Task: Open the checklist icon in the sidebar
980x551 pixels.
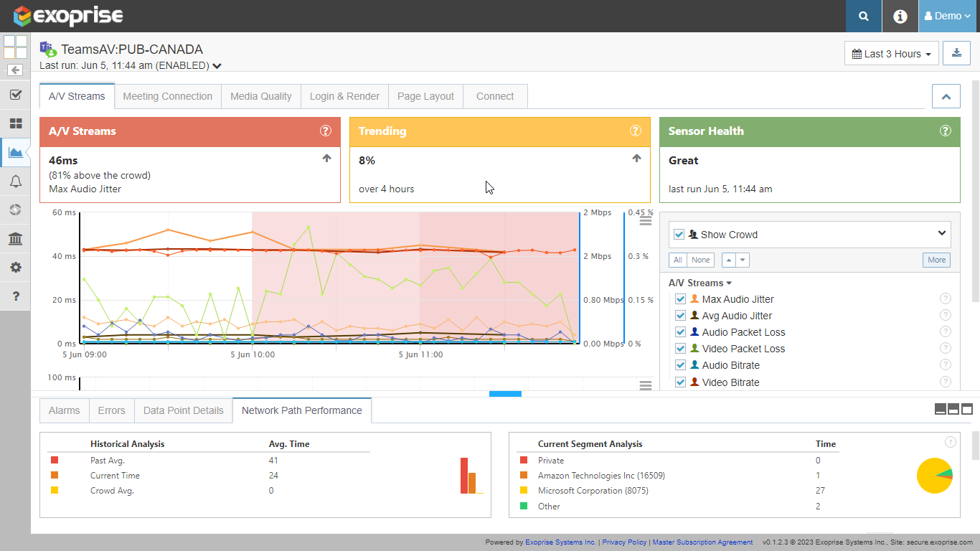Action: coord(15,95)
